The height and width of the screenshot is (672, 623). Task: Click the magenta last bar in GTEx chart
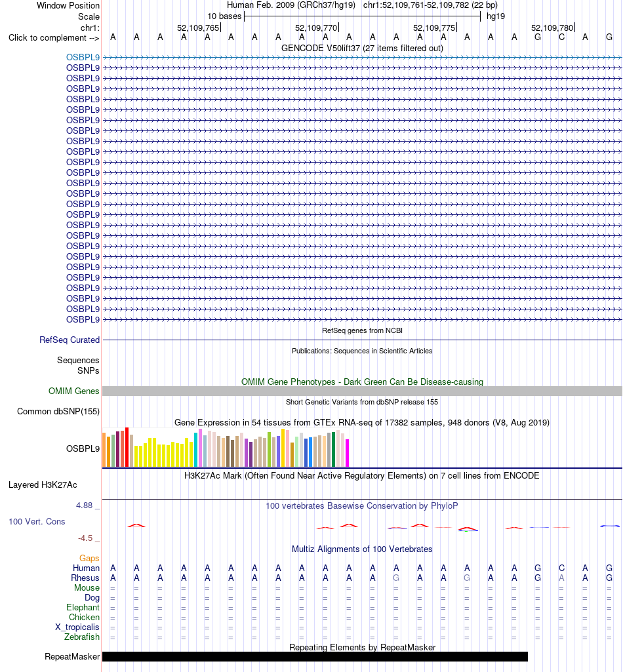348,453
